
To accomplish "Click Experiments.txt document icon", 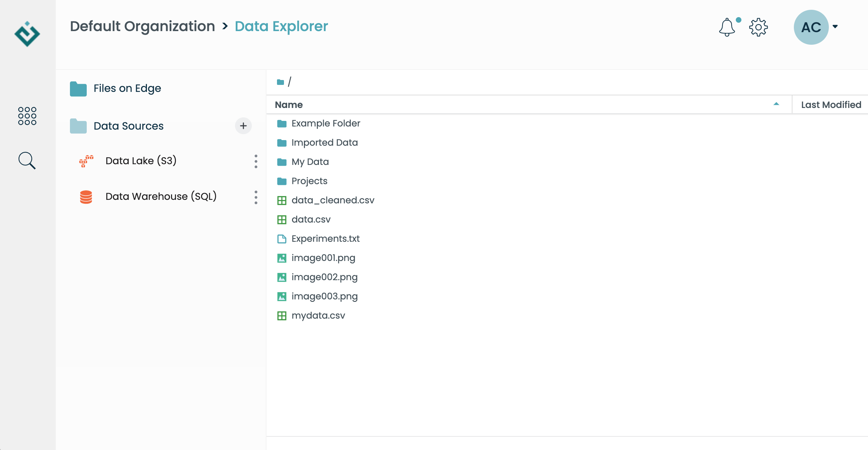I will coord(282,239).
